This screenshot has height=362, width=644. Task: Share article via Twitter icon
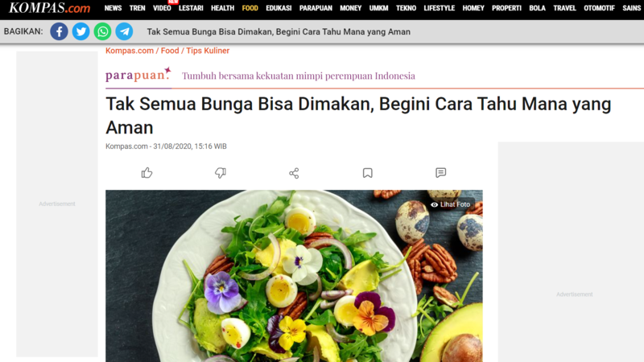click(x=81, y=31)
